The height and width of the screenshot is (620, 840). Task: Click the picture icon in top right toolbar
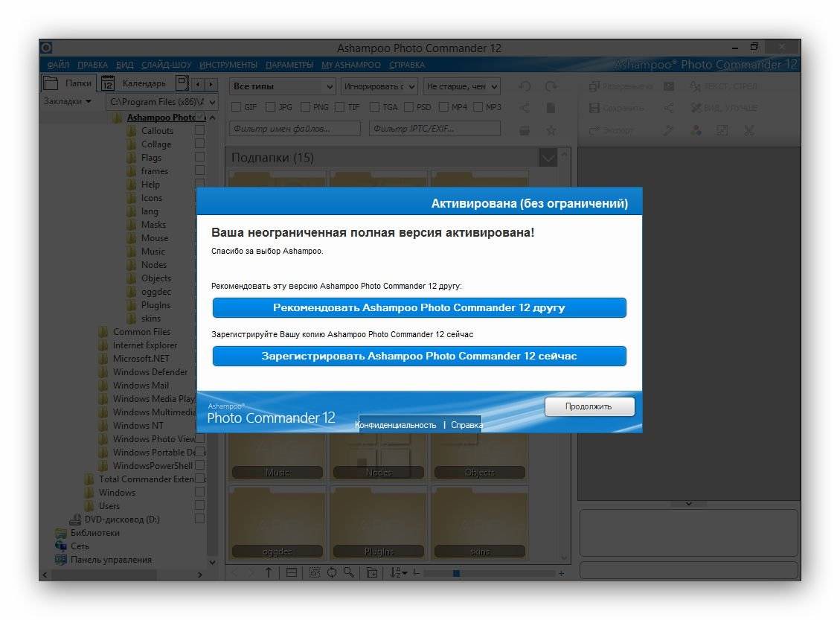click(669, 86)
